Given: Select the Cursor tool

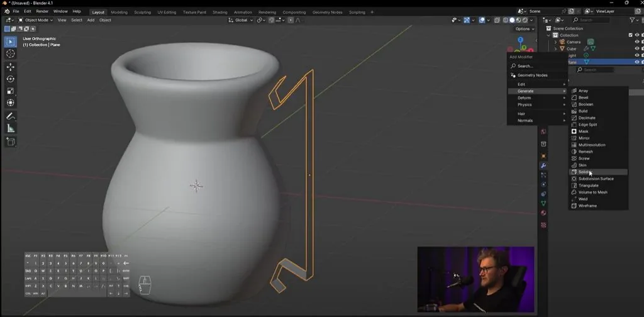Looking at the screenshot, I should click(x=11, y=54).
